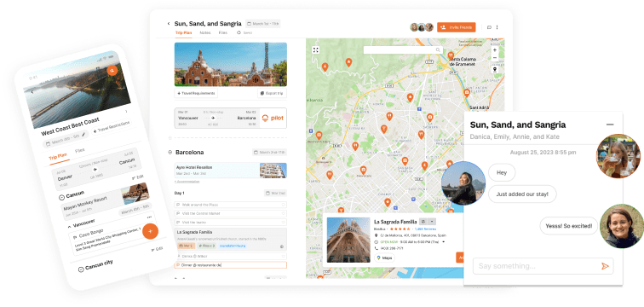Expand the opening hours dropdown

(x=444, y=242)
